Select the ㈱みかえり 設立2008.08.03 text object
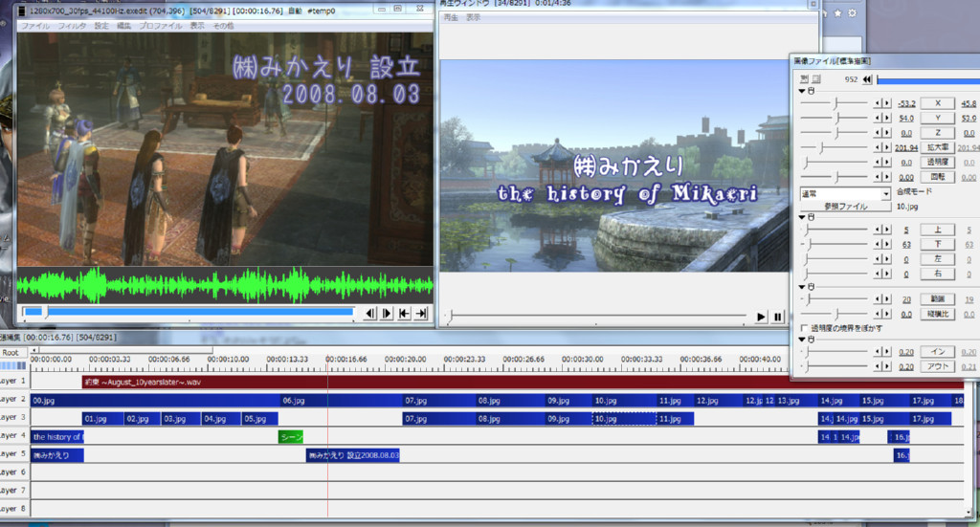This screenshot has width=980, height=527. (x=353, y=455)
